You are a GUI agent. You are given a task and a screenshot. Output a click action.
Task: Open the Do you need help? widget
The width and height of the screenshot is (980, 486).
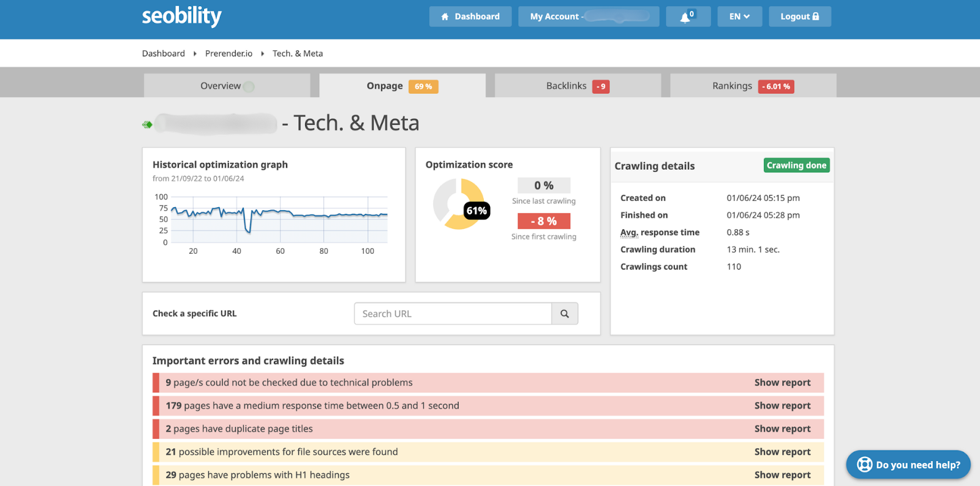coord(908,465)
